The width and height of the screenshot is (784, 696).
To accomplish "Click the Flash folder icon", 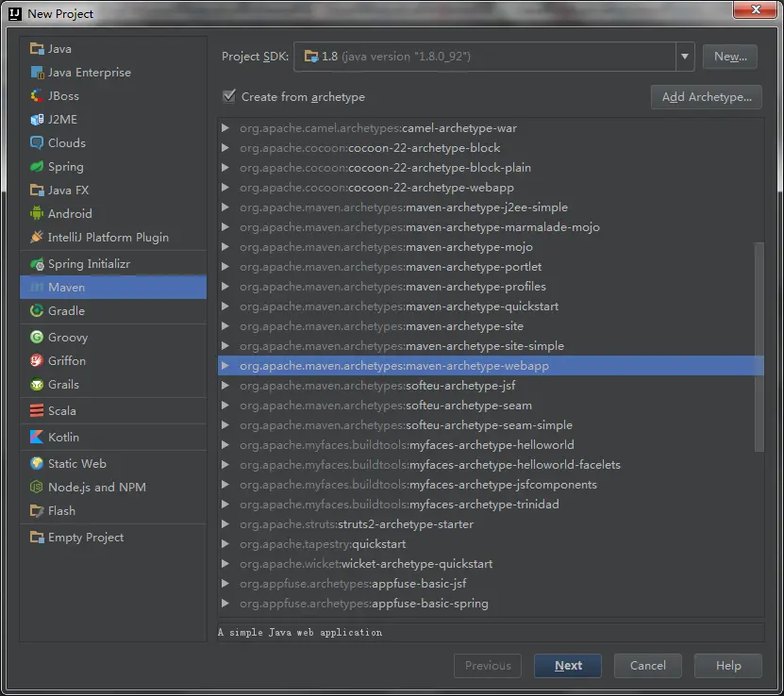I will [x=37, y=510].
